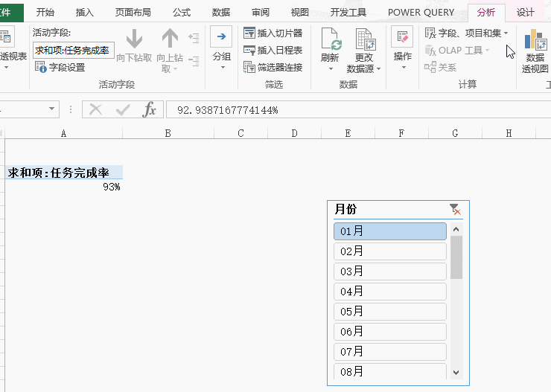Expand the Group (分组) dropdown
The image size is (551, 392).
click(222, 67)
